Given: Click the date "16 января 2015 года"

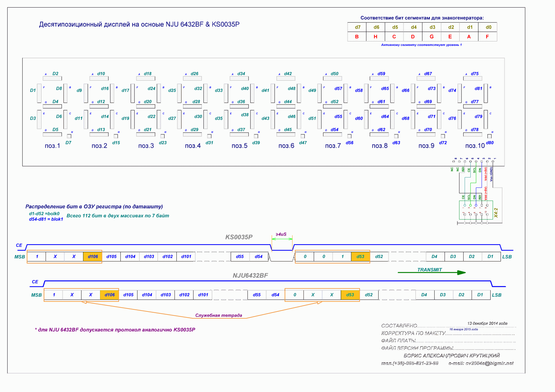Looking at the screenshot, I should click(x=464, y=329).
